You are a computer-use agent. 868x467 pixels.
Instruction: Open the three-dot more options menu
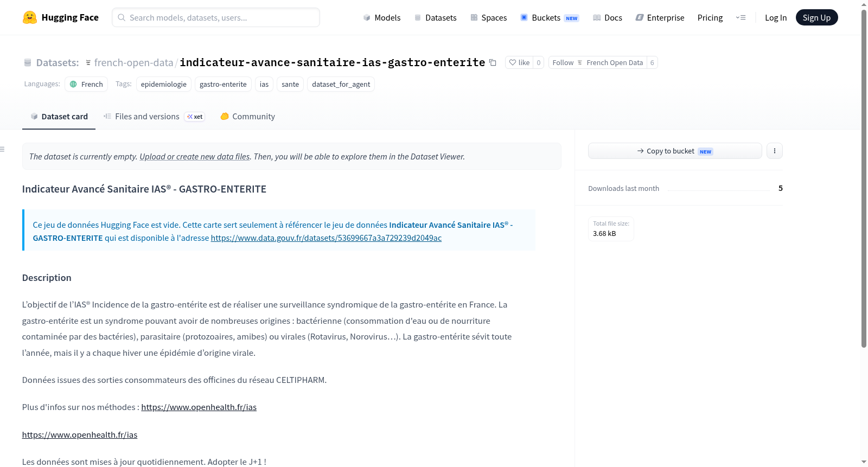point(775,151)
